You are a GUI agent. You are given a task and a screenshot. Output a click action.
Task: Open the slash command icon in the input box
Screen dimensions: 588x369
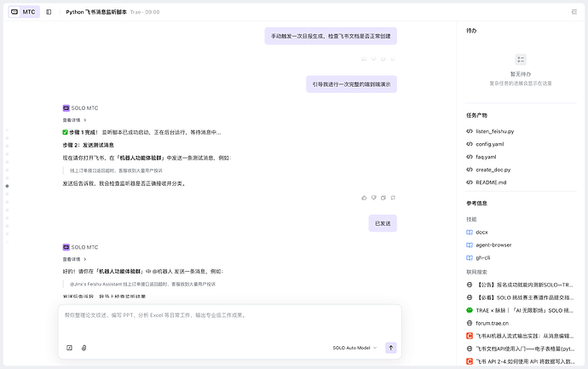[69, 348]
